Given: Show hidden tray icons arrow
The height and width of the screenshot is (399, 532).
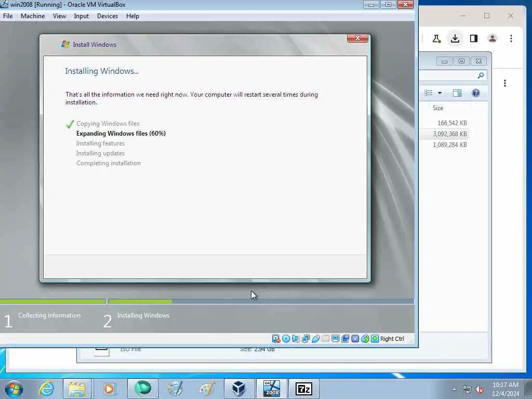Looking at the screenshot, I should coord(454,389).
